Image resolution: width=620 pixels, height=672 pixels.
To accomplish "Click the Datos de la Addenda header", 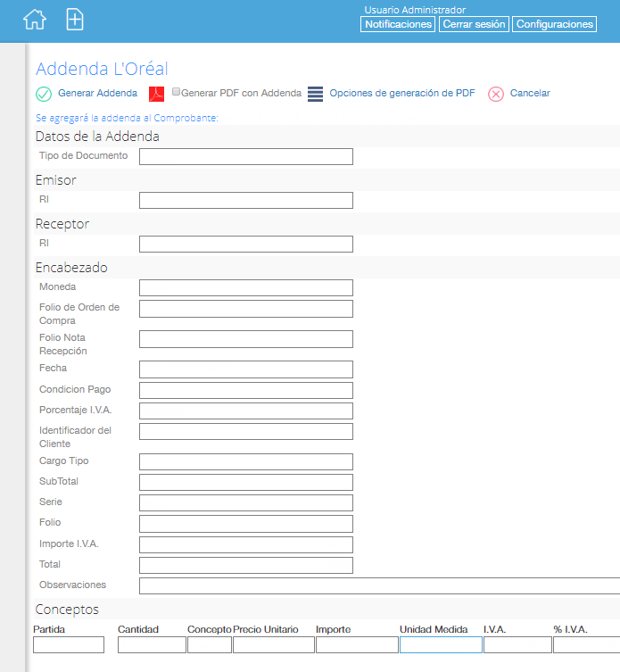I will coord(97,137).
